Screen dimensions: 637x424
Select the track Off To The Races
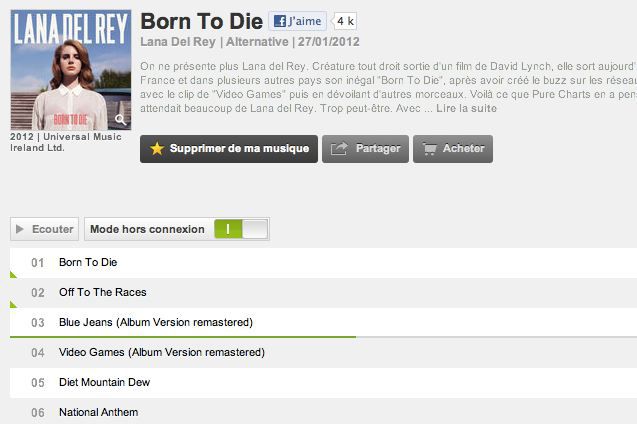[102, 292]
